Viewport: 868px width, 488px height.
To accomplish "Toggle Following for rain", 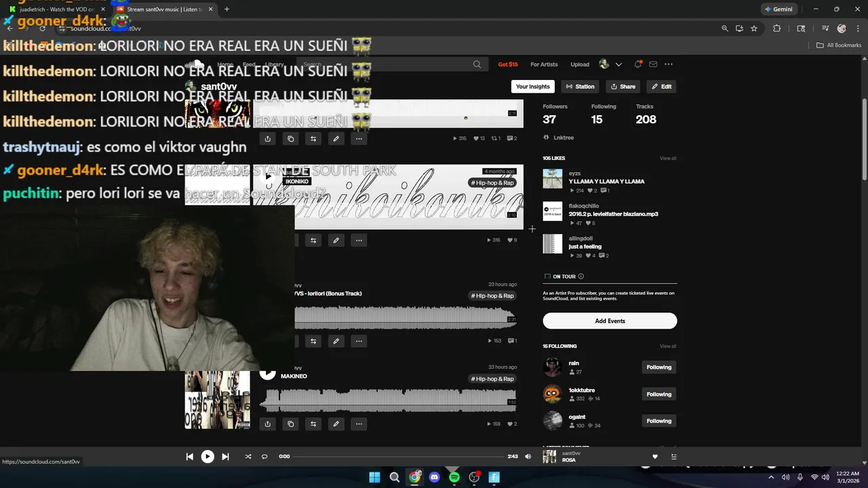I will coord(658,367).
